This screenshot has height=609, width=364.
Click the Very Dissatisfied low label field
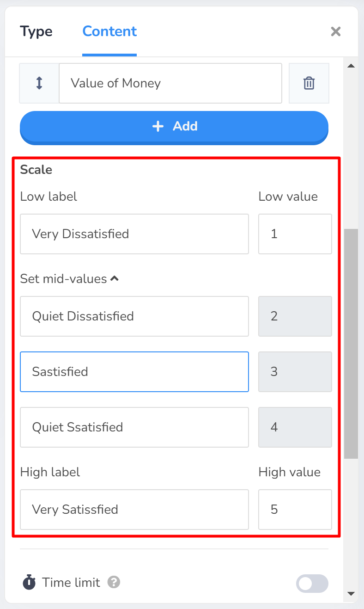[x=134, y=234]
